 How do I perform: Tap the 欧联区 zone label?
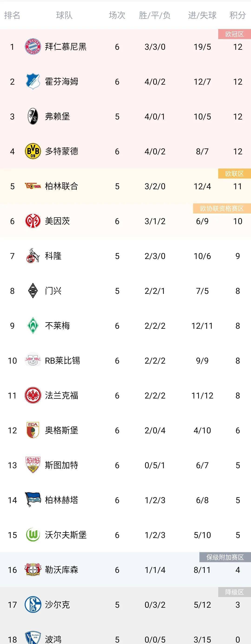pos(234,173)
